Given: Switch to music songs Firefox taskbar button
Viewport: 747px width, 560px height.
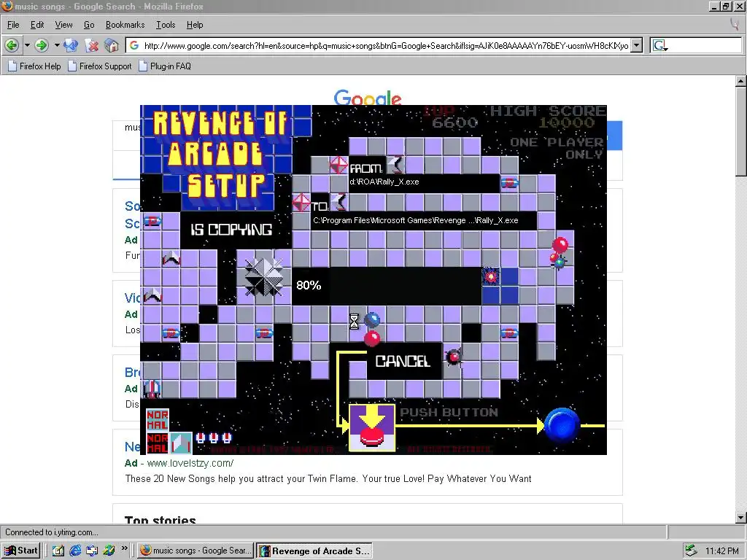Looking at the screenshot, I should [x=196, y=551].
